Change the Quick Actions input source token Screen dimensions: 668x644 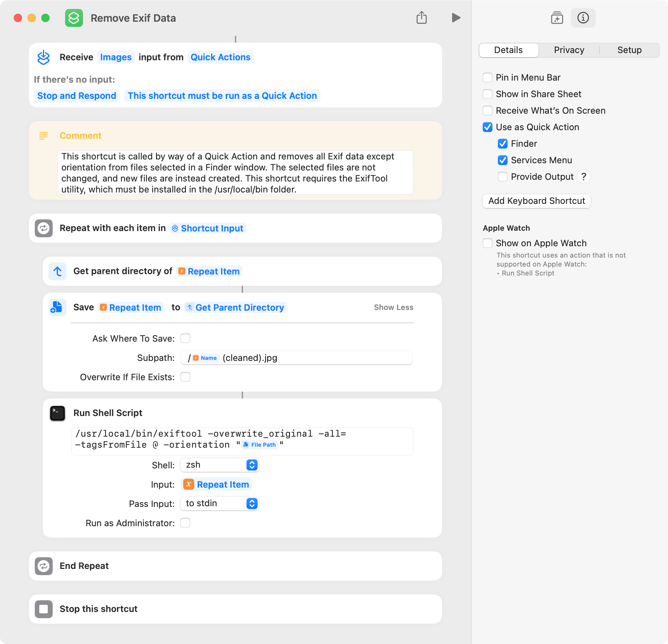220,57
